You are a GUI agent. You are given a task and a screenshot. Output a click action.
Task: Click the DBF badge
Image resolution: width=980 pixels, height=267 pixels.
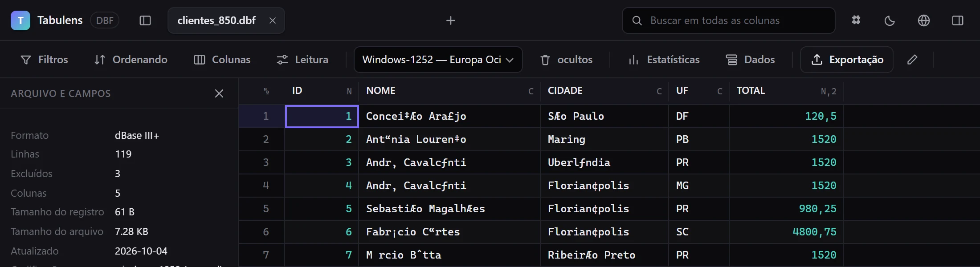pos(105,20)
